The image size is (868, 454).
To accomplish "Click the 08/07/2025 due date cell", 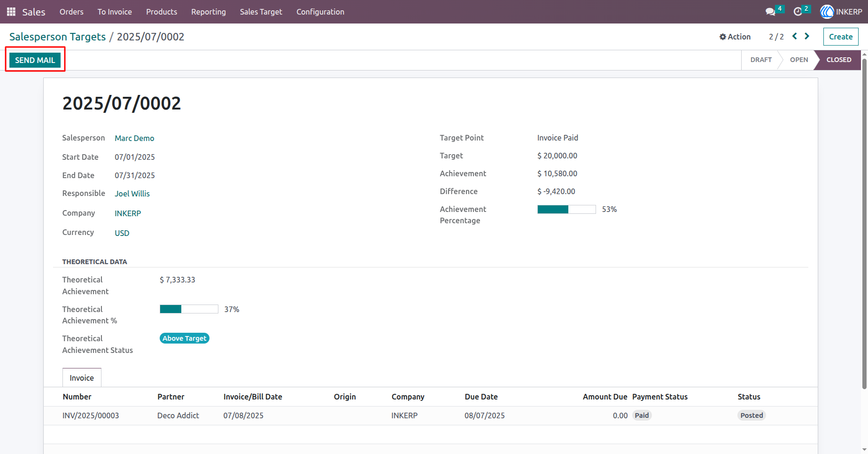I will 485,415.
